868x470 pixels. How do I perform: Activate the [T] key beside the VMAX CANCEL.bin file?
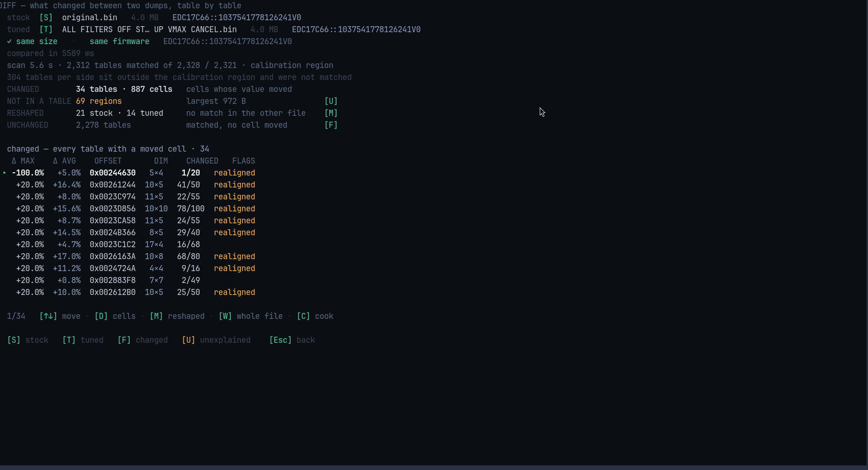(46, 29)
